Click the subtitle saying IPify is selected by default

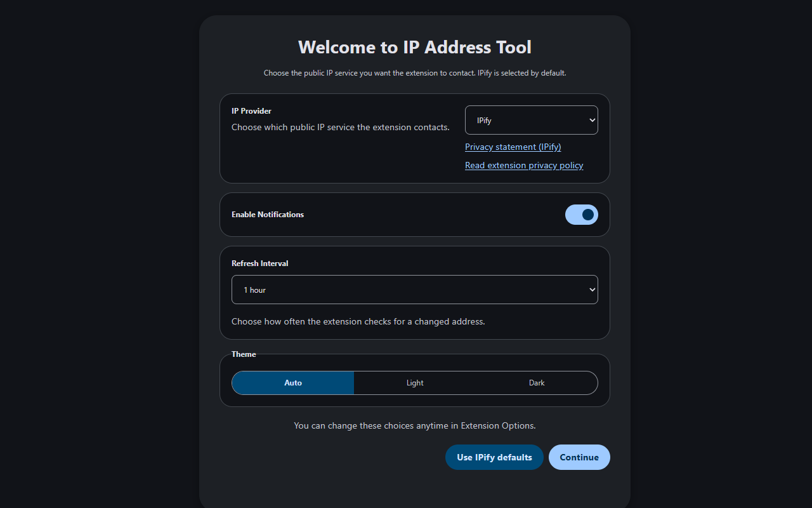click(x=415, y=73)
